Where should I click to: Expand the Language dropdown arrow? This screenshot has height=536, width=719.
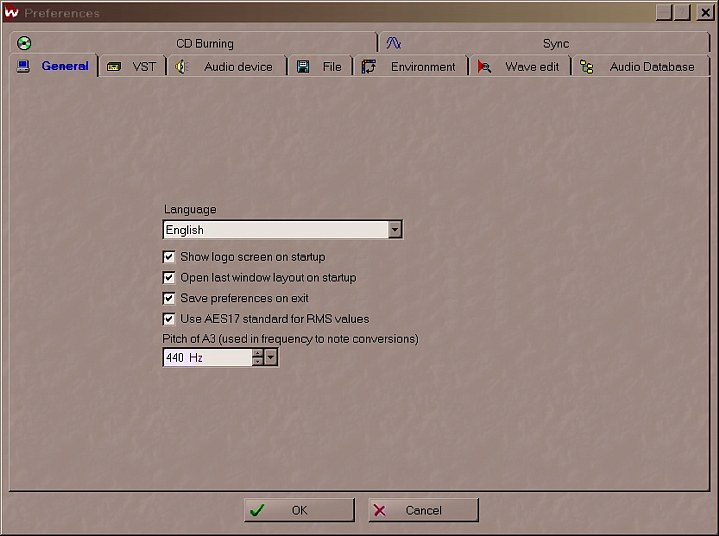[395, 229]
